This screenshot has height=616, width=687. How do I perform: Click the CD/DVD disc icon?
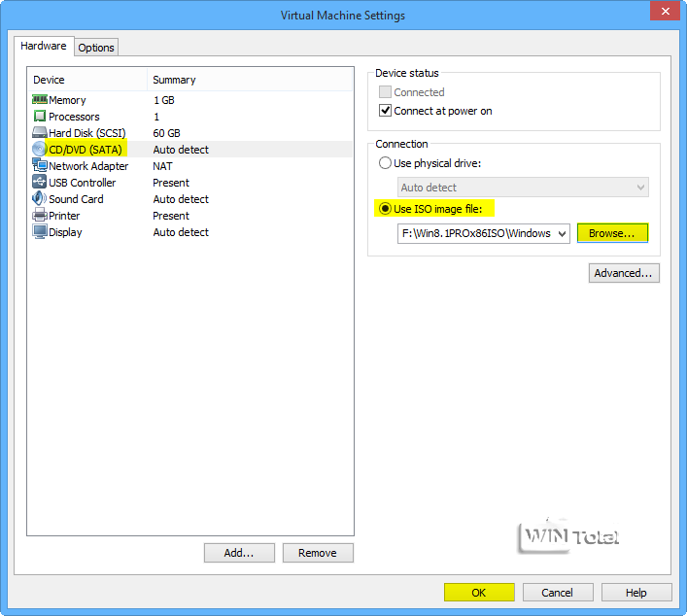coord(40,149)
